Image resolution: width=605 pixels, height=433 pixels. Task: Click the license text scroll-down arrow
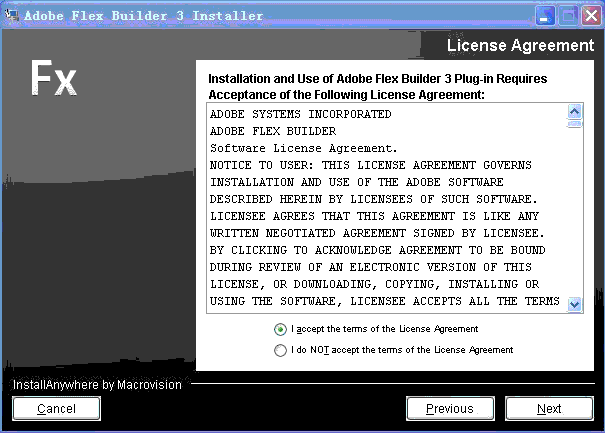575,304
